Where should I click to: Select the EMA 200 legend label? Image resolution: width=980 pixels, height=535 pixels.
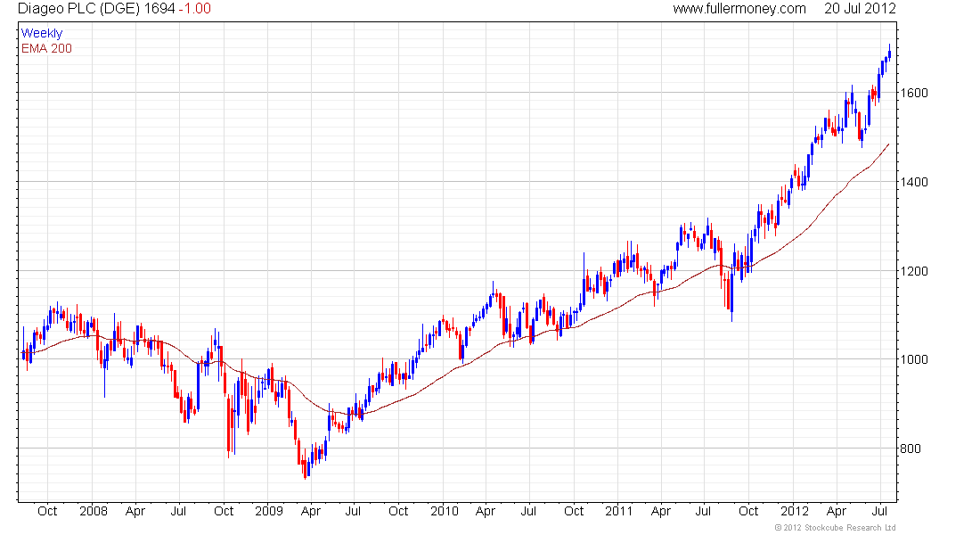pyautogui.click(x=46, y=48)
